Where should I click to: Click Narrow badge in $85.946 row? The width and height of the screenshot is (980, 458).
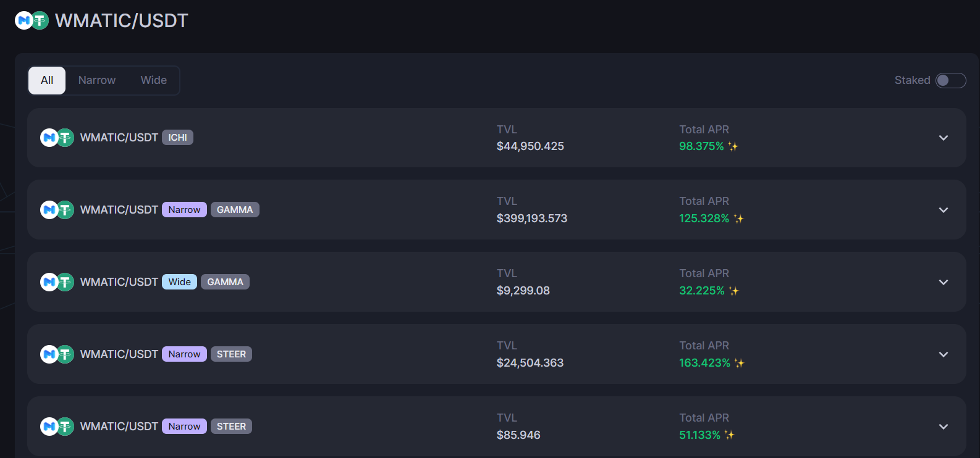tap(184, 427)
